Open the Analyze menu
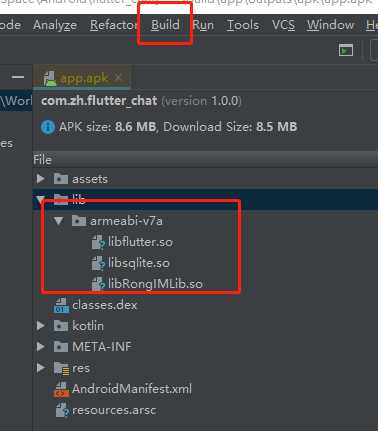The image size is (378, 431). 55,25
